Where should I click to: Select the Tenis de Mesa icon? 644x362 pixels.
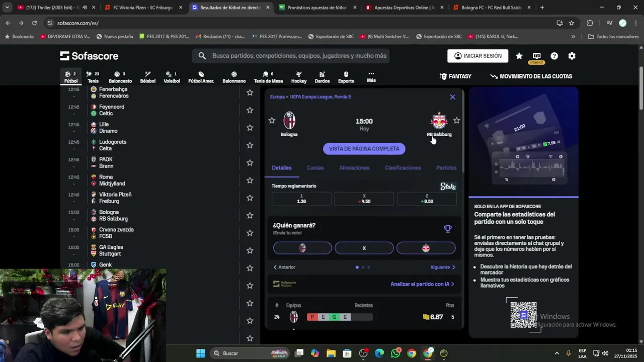[268, 77]
